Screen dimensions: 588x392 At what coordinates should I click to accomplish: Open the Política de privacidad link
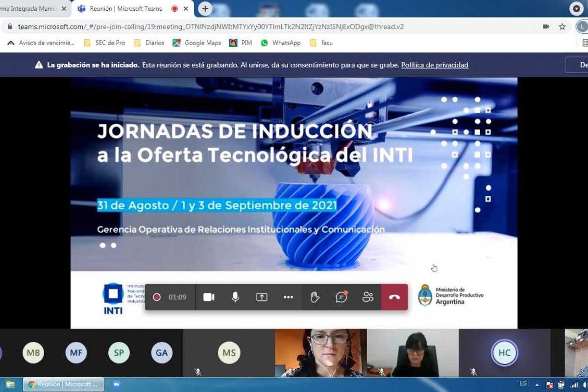tap(435, 65)
